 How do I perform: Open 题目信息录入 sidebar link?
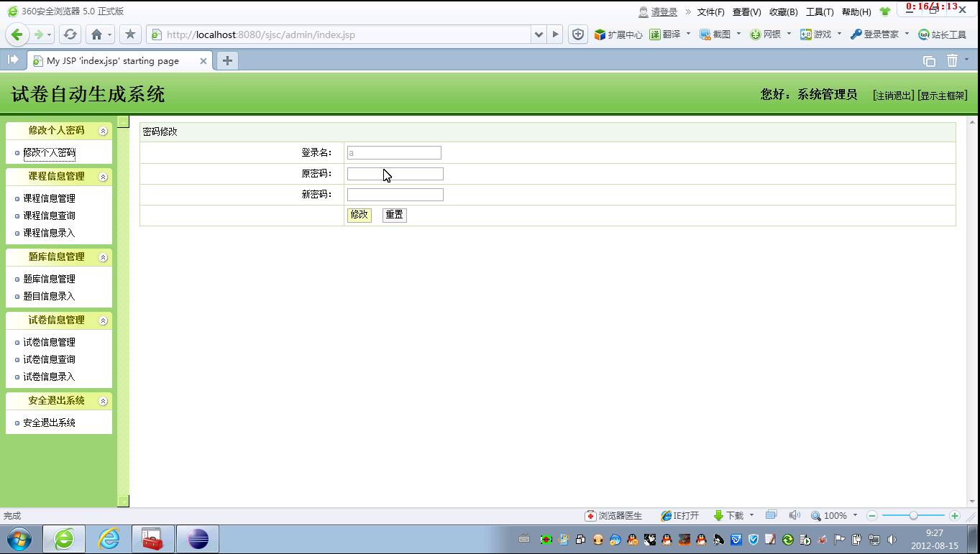tap(49, 296)
